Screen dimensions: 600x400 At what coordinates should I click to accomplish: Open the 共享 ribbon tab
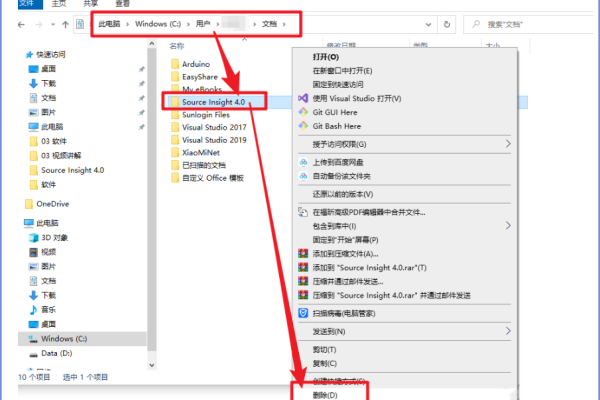pos(91,4)
